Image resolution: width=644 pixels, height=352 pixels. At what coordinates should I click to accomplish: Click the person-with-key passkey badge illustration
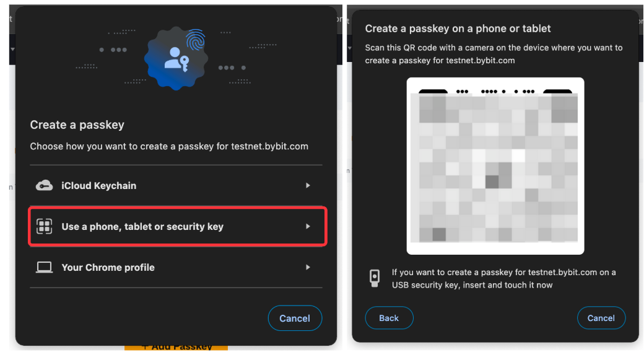point(175,58)
